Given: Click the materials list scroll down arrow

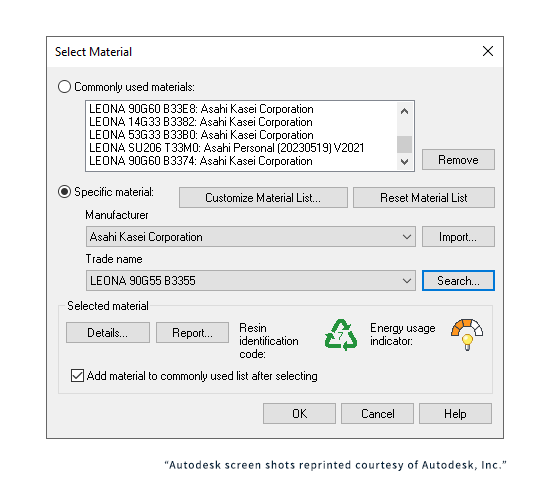Looking at the screenshot, I should coord(404,162).
